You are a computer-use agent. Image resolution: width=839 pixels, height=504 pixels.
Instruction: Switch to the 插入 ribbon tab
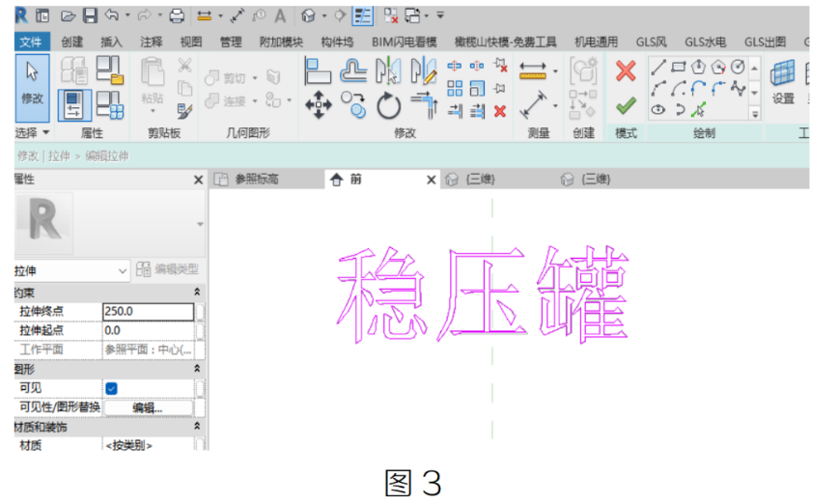(x=111, y=42)
